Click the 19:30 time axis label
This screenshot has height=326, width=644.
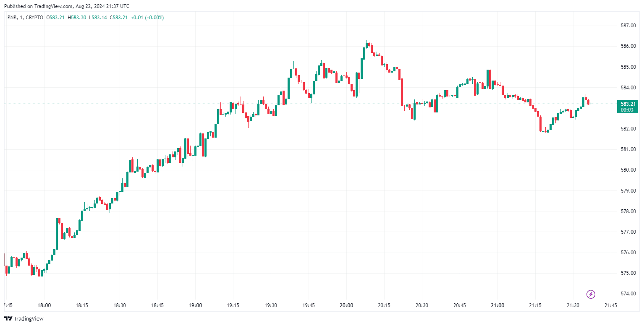[x=271, y=305]
